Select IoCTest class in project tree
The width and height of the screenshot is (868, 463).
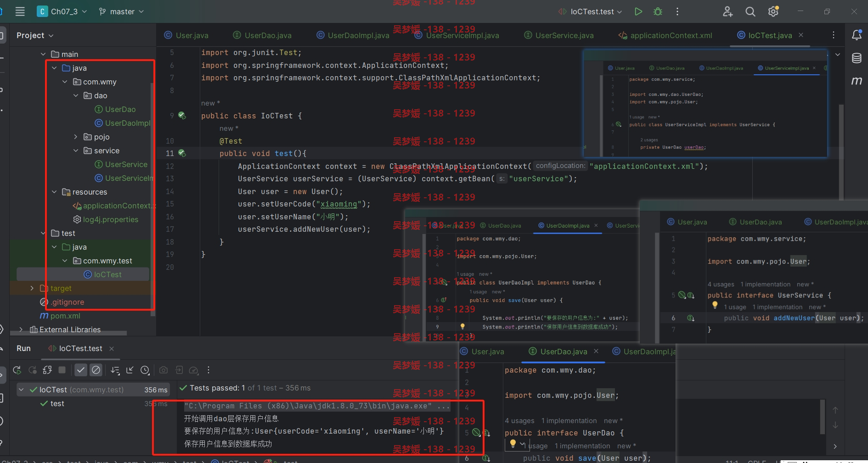click(x=103, y=274)
